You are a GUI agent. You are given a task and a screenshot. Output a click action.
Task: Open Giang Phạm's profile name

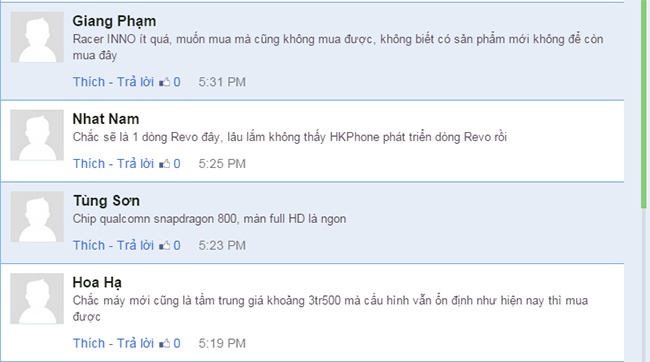114,21
